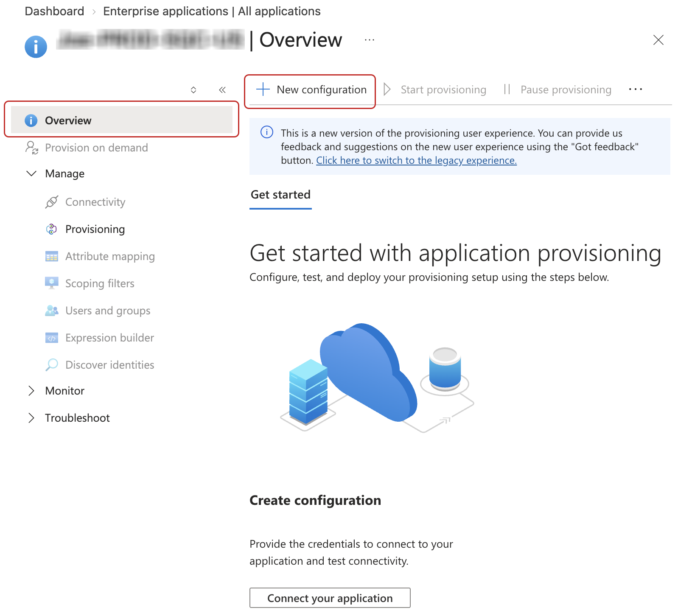
Task: Open Expression builder
Action: (109, 338)
